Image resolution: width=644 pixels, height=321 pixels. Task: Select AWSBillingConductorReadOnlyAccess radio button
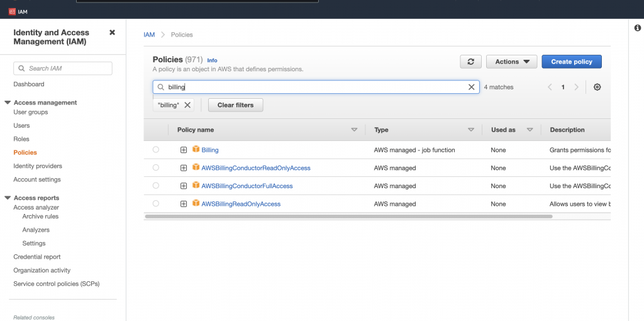point(156,168)
